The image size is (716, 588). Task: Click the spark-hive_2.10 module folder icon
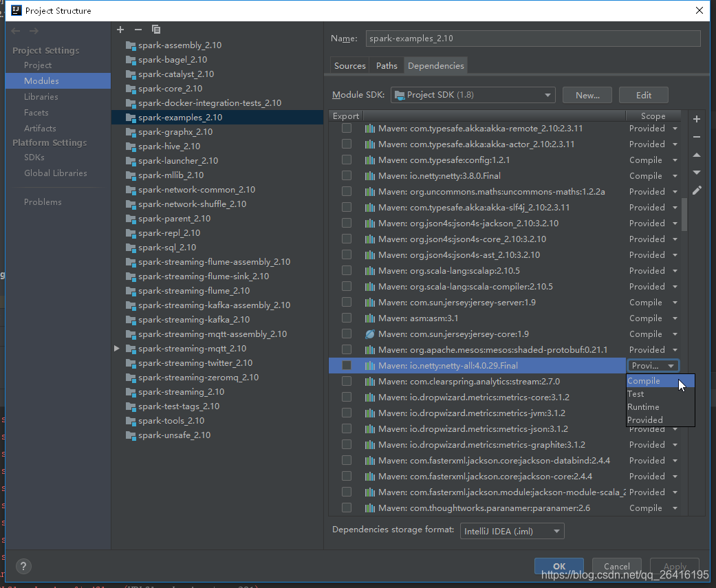pos(131,146)
